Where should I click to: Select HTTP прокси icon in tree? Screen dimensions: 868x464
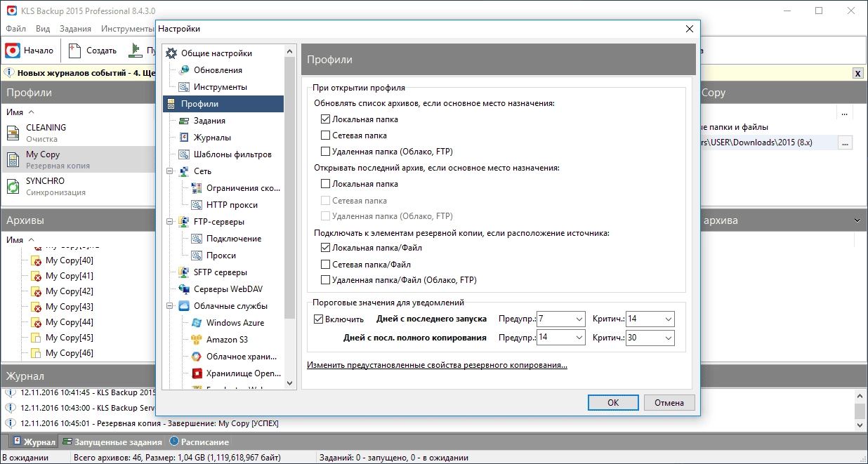pyautogui.click(x=197, y=205)
